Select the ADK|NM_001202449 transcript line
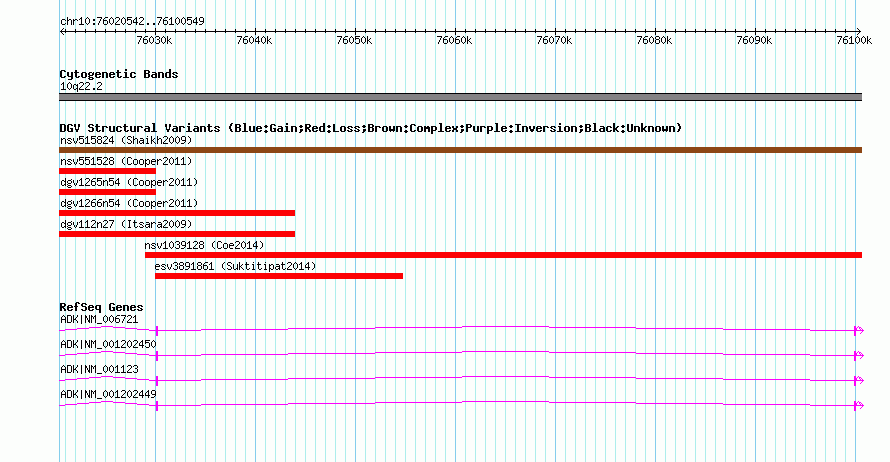 tap(461, 404)
